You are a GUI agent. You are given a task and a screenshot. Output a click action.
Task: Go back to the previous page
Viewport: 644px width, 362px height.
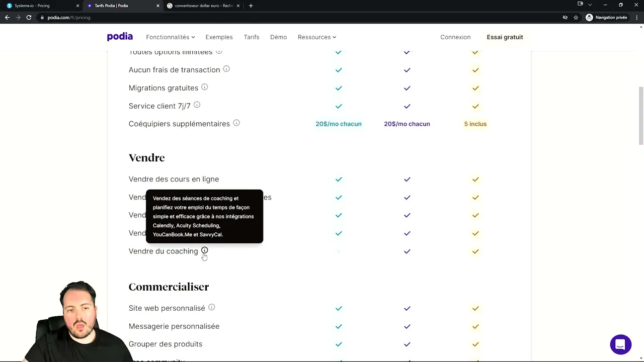7,17
